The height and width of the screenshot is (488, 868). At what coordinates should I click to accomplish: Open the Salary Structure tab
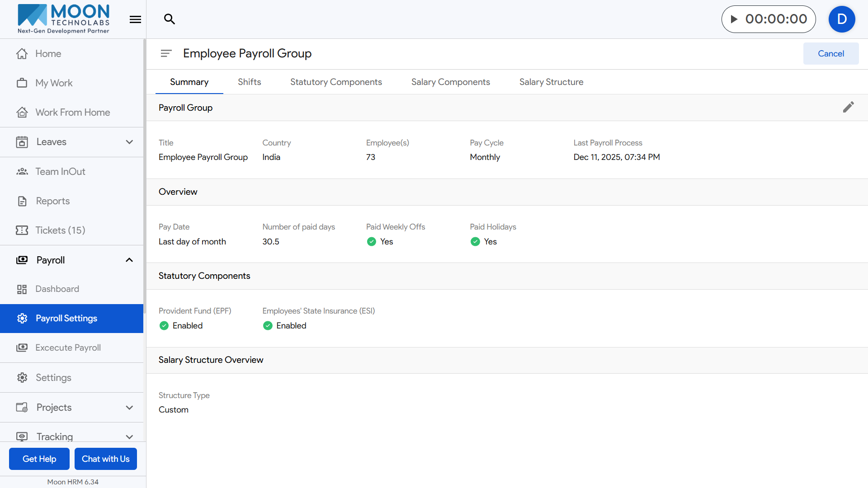pyautogui.click(x=551, y=82)
